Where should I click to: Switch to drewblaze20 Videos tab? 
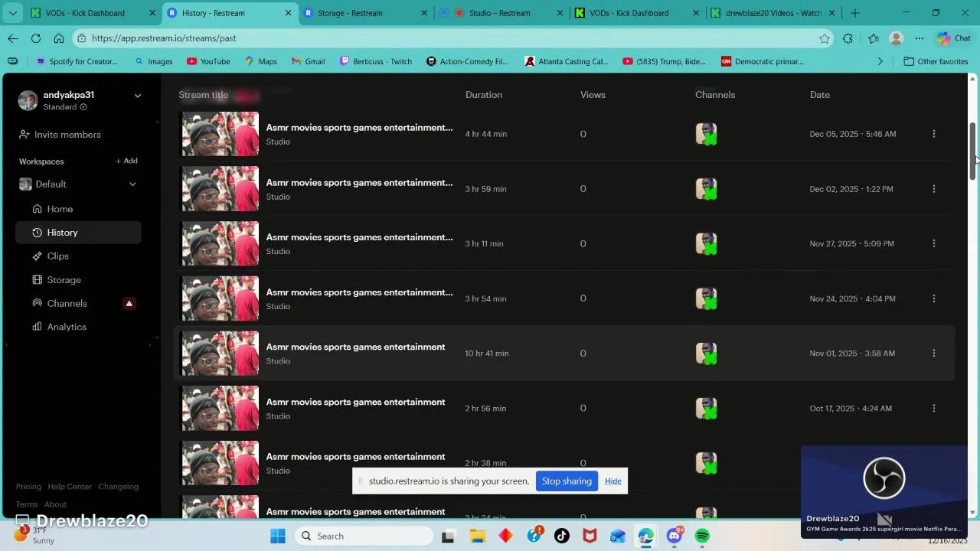click(x=773, y=13)
